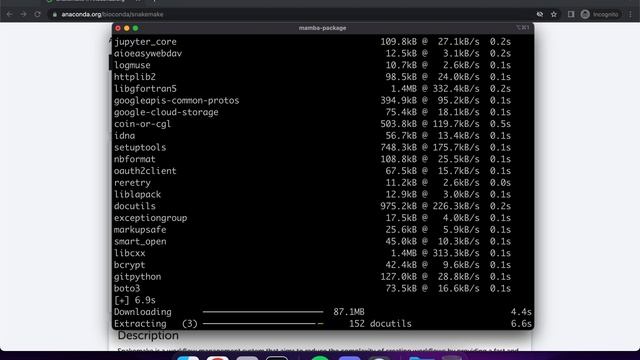Select the libgfortran5 package name
The image size is (640, 360).
point(145,89)
